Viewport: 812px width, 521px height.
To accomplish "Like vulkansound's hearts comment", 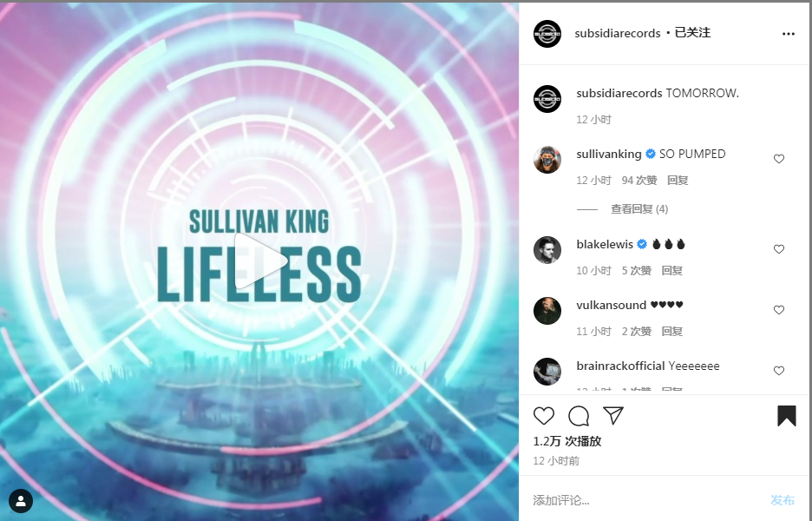I will click(x=779, y=310).
